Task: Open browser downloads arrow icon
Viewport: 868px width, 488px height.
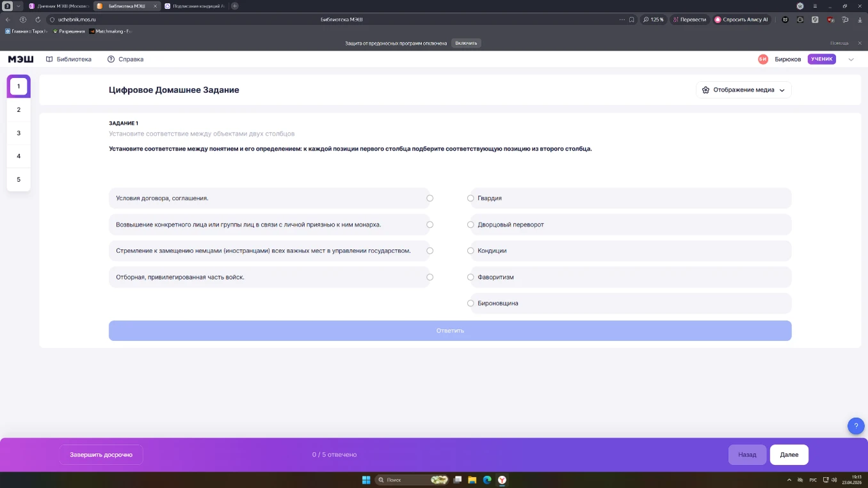Action: (x=860, y=20)
